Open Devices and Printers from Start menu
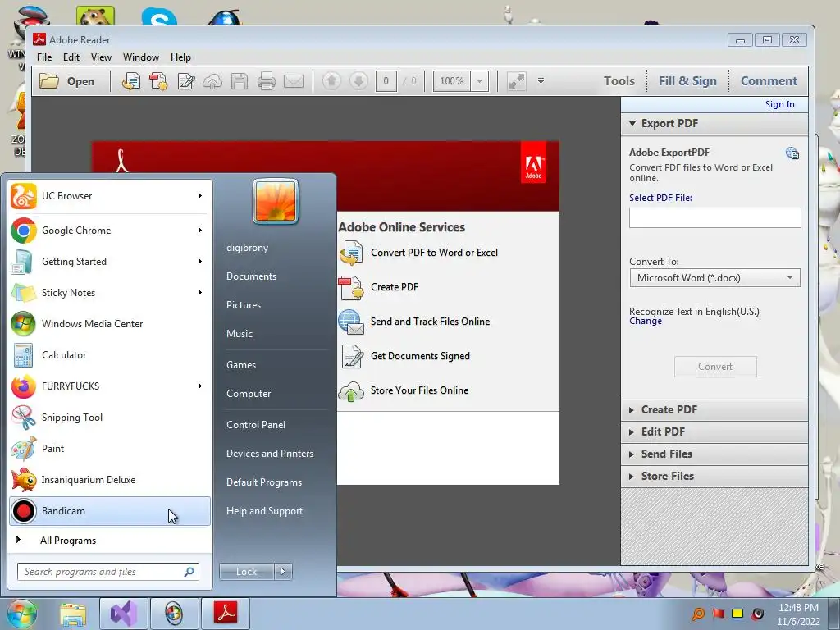The image size is (840, 630). coord(270,454)
